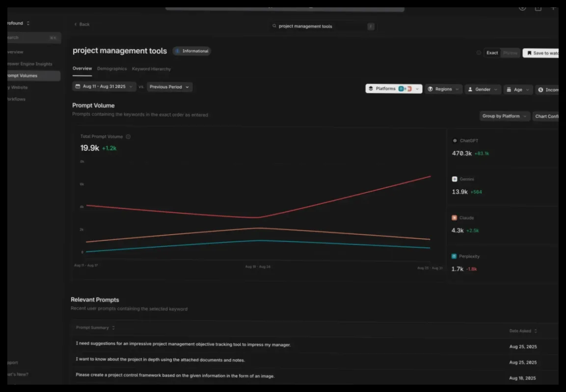Open My Website in the sidebar

coord(18,87)
